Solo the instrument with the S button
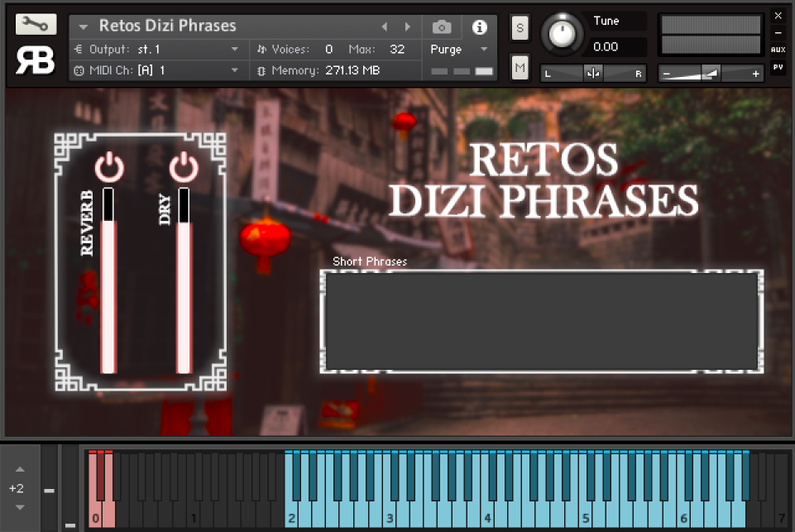The height and width of the screenshot is (532, 795). pos(520,27)
